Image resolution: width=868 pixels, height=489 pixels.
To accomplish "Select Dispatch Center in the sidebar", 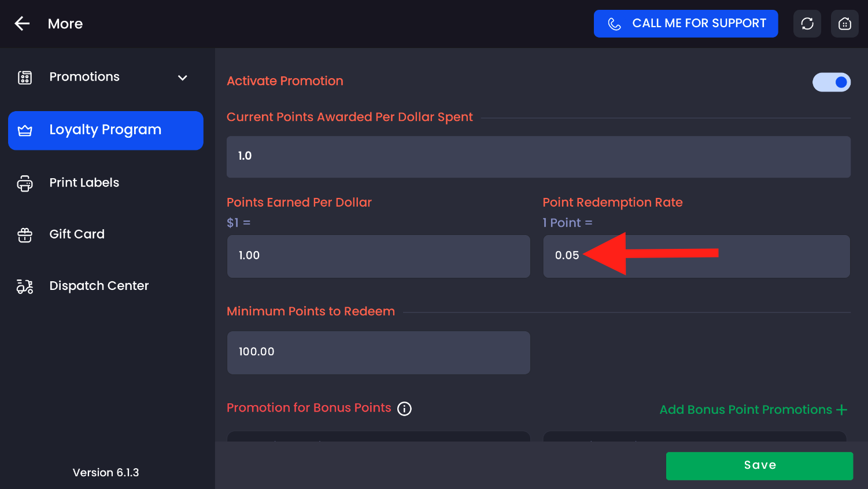I will (99, 286).
